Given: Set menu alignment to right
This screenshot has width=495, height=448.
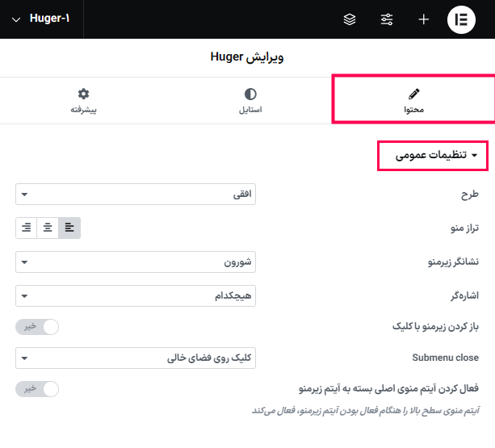Looking at the screenshot, I should point(27,228).
